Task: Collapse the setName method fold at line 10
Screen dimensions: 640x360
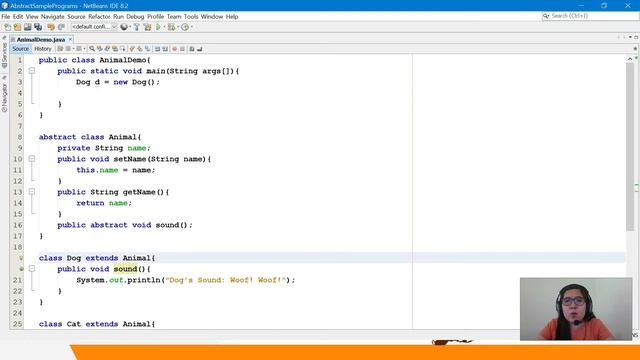Action: tap(32, 159)
